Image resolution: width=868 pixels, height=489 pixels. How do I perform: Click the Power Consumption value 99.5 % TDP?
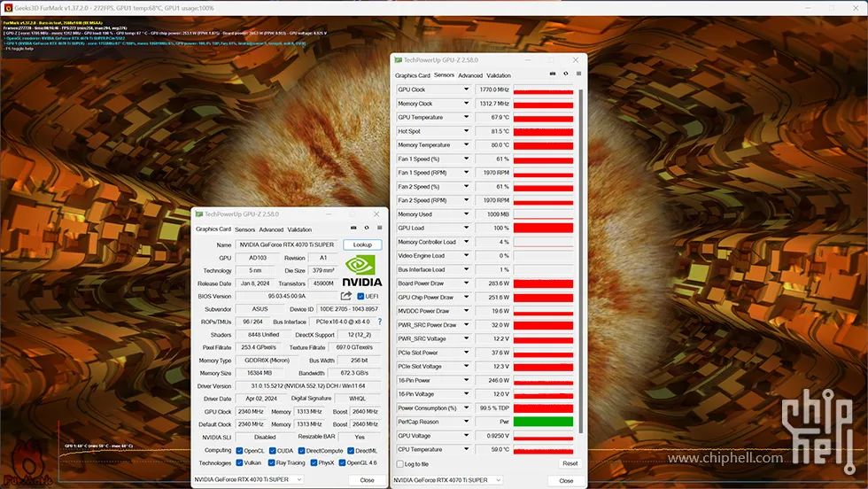tap(492, 408)
